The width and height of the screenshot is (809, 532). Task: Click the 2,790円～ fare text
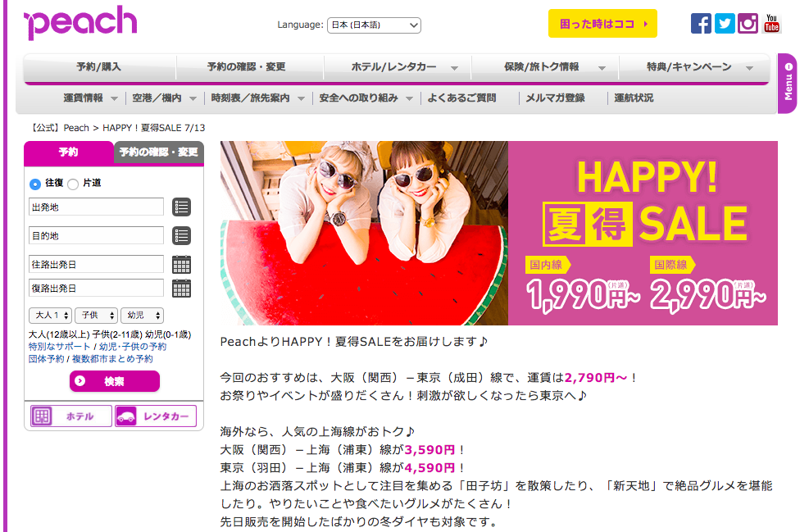(x=596, y=378)
